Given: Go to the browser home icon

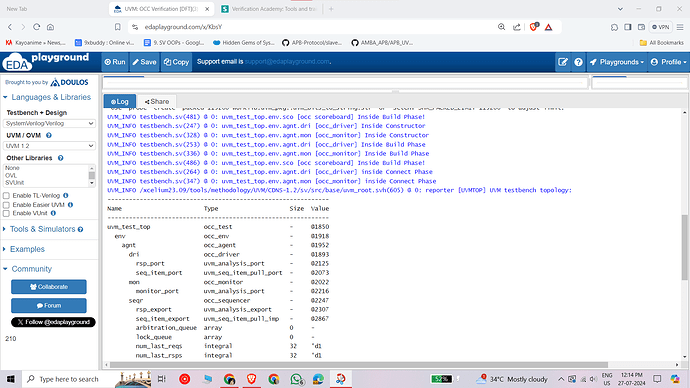Looking at the screenshot, I should click(51, 27).
